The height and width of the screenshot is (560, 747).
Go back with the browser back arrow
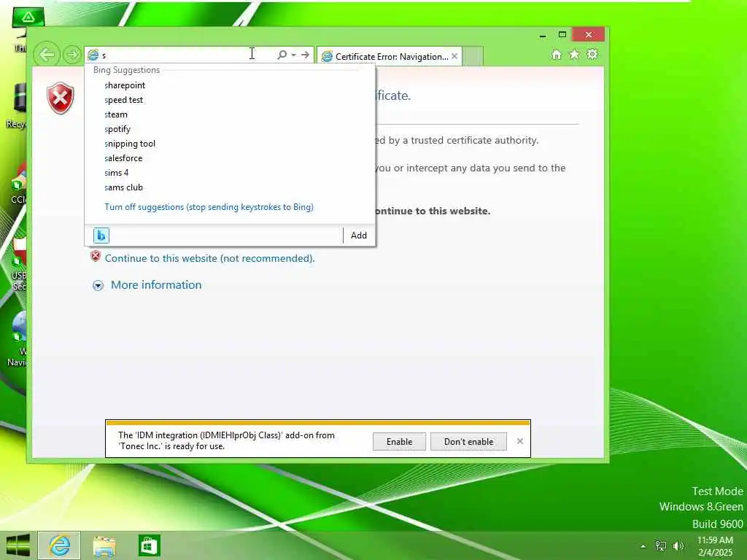(47, 54)
